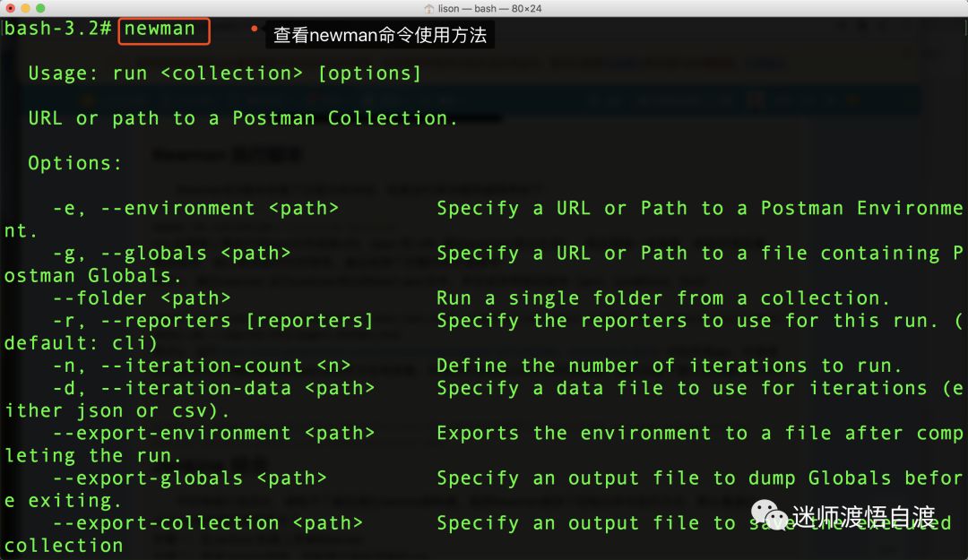Click the '--export-collection <path>' option
The height and width of the screenshot is (560, 968).
pos(207,523)
